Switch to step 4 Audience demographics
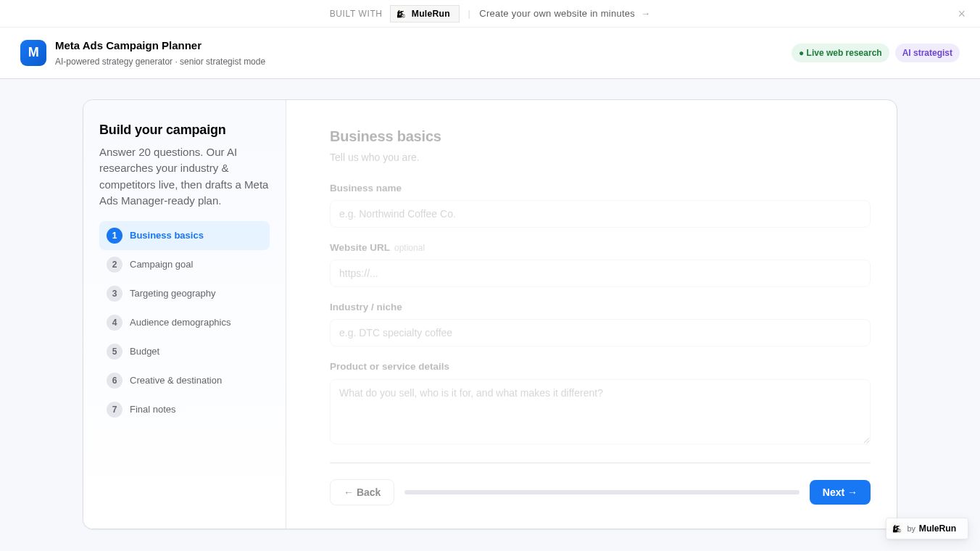980x551 pixels. 184,323
